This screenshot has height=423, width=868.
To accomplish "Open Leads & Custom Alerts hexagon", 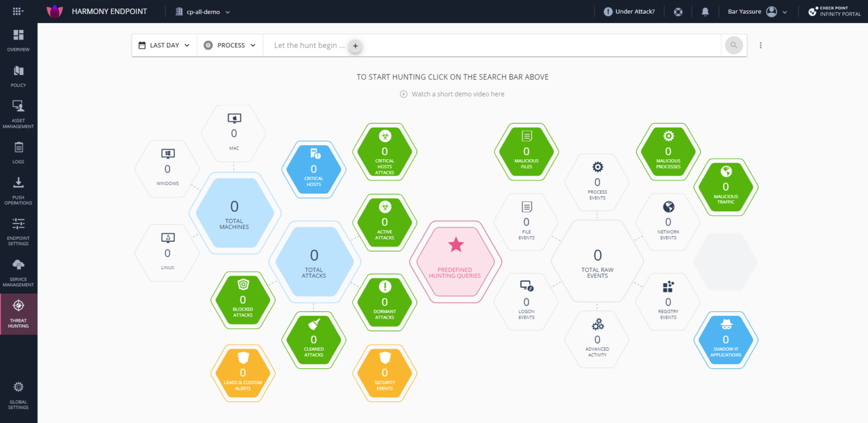I will pos(243,373).
